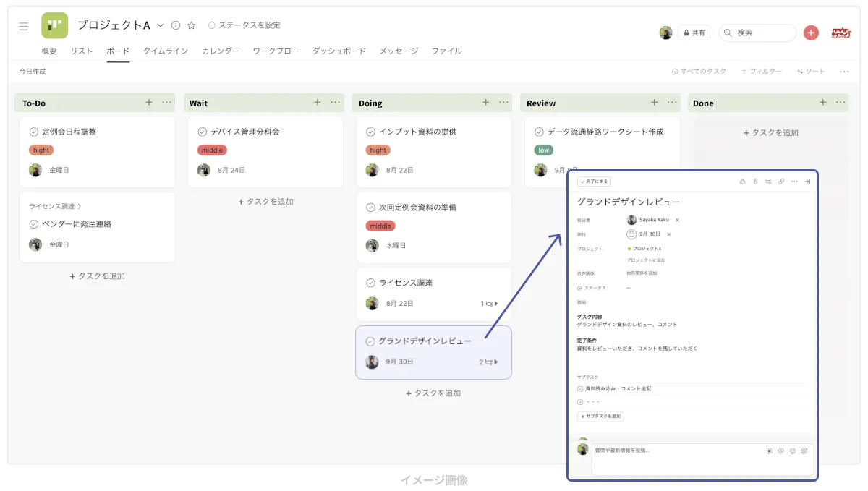Like the task with thumbs-up icon
The image size is (868, 491).
click(x=742, y=182)
